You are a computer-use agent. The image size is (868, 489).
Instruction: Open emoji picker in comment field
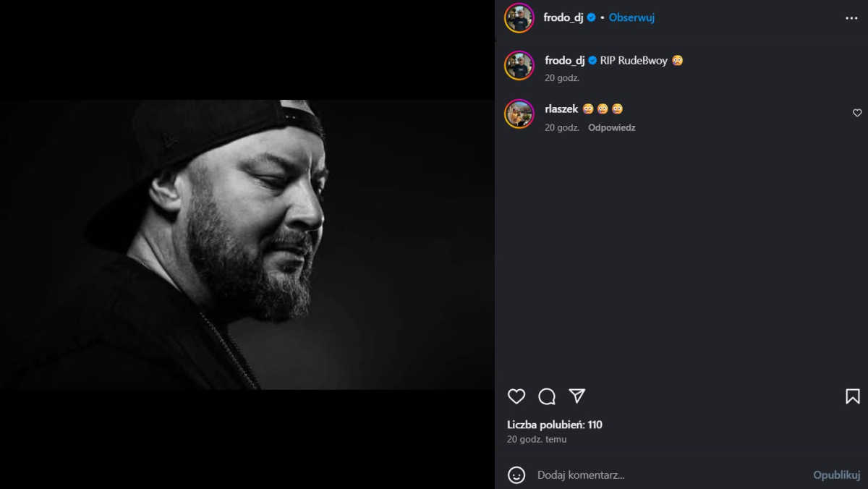(516, 475)
